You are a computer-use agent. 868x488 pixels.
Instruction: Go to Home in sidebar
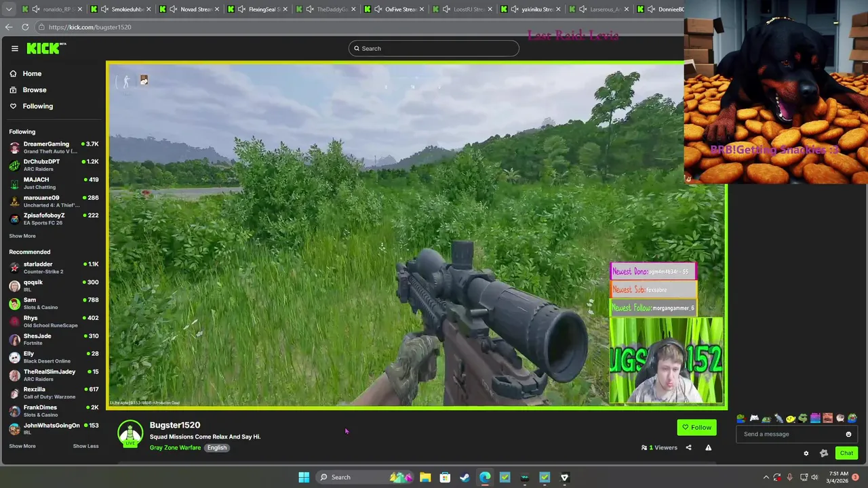coord(32,73)
